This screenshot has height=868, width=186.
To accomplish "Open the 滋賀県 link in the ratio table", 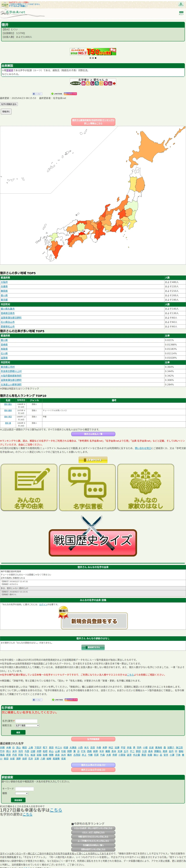I will 4,358.
